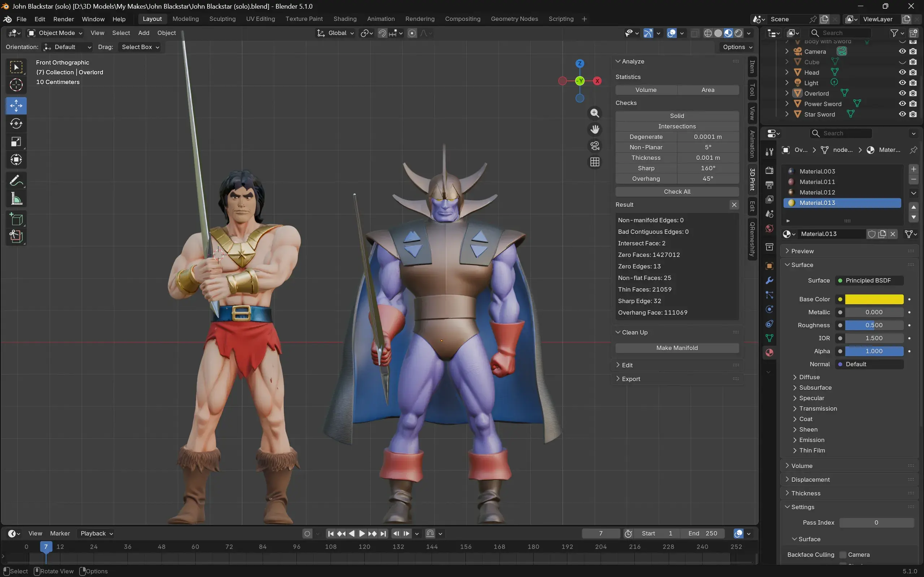Select the Annotate pencil tool

pos(16,180)
